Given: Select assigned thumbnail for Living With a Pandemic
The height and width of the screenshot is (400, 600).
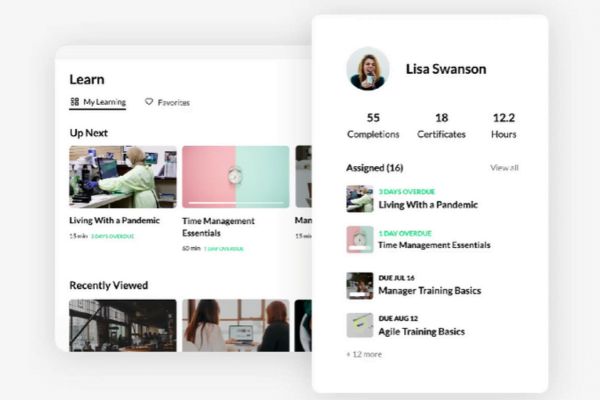Looking at the screenshot, I should [x=360, y=199].
